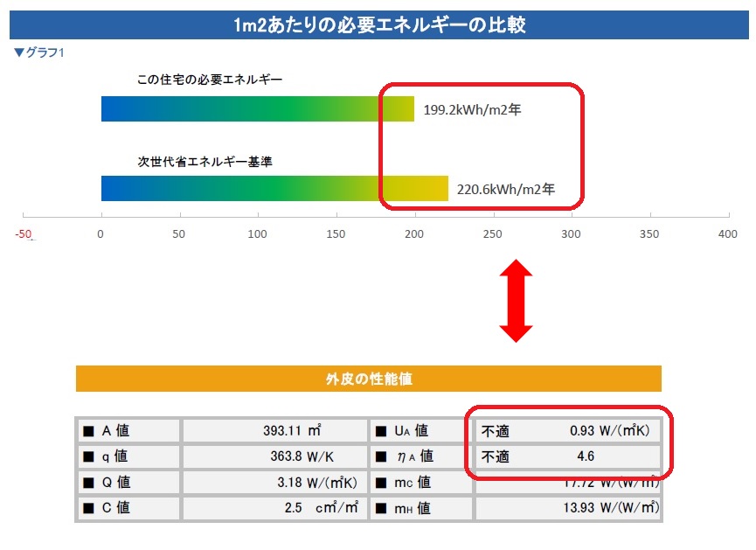Click the black square beside UA 値
The width and height of the screenshot is (756, 550).
point(381,431)
